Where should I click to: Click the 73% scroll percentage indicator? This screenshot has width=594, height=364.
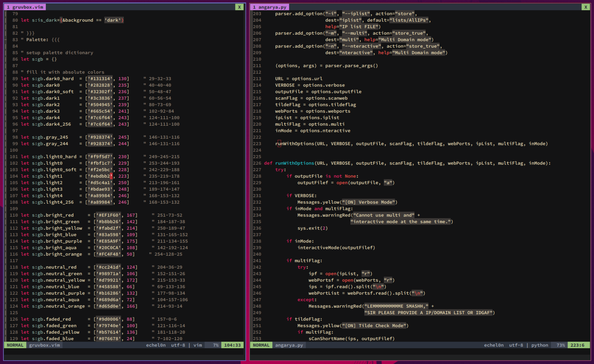click(560, 345)
